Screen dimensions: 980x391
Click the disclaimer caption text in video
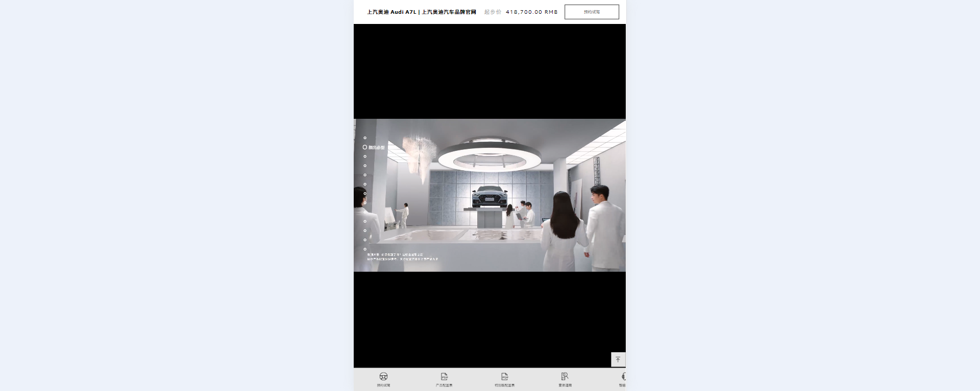[402, 257]
